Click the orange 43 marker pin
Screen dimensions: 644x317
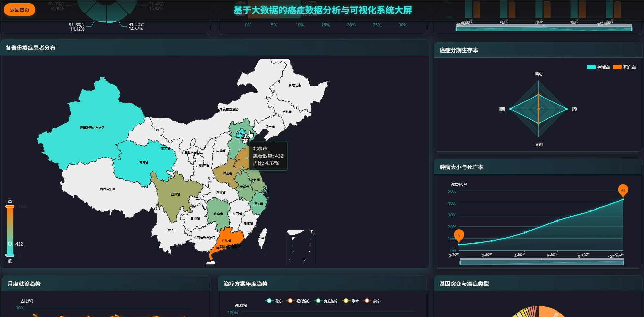tap(623, 190)
